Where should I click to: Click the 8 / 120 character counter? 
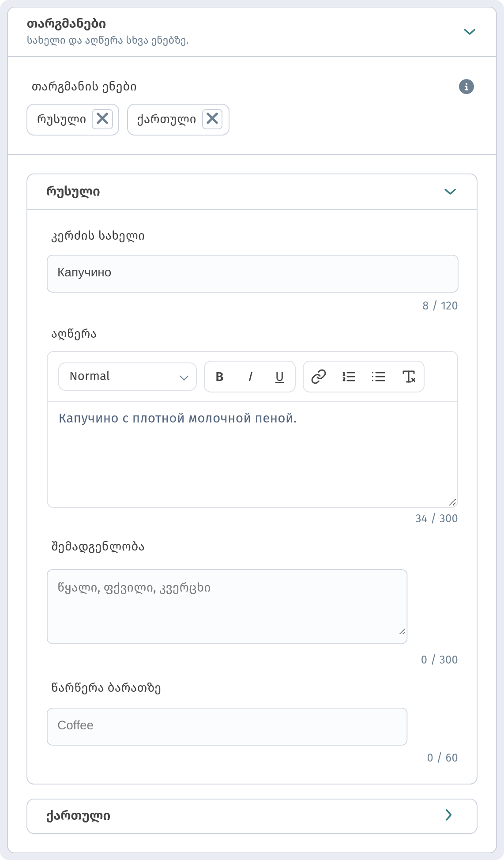[440, 306]
